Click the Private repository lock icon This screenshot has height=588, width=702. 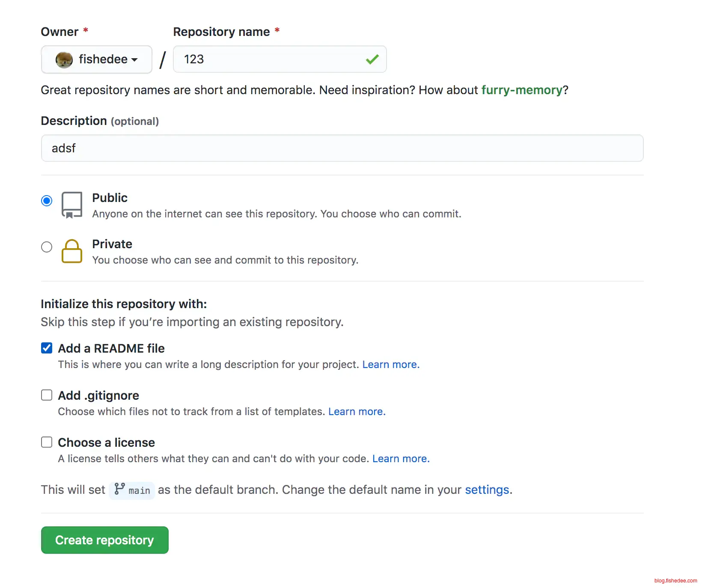(72, 251)
